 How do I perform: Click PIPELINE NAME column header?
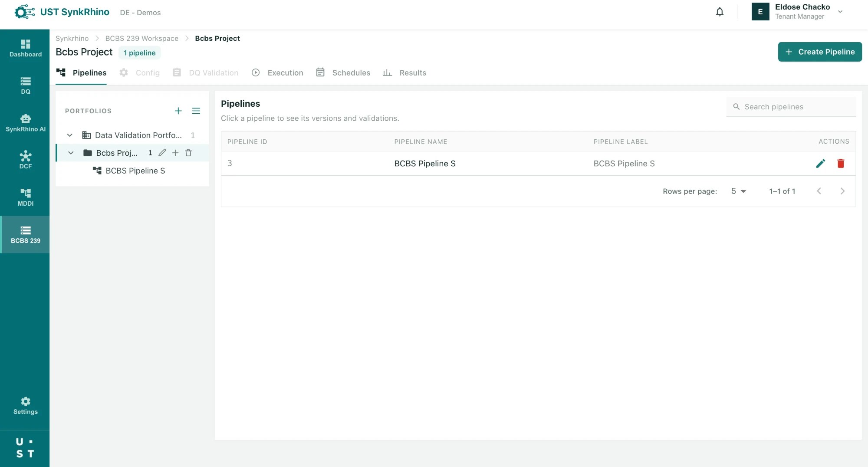click(421, 141)
